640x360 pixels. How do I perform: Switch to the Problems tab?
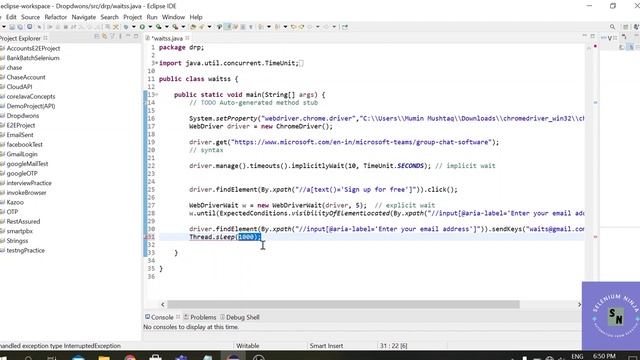coord(200,317)
